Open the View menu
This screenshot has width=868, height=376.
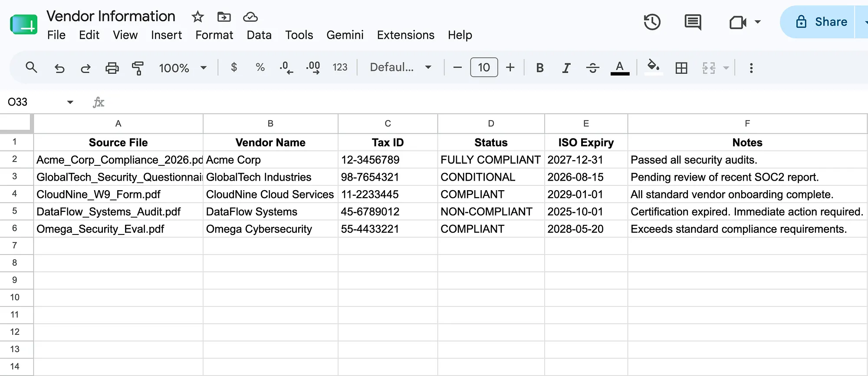click(125, 35)
